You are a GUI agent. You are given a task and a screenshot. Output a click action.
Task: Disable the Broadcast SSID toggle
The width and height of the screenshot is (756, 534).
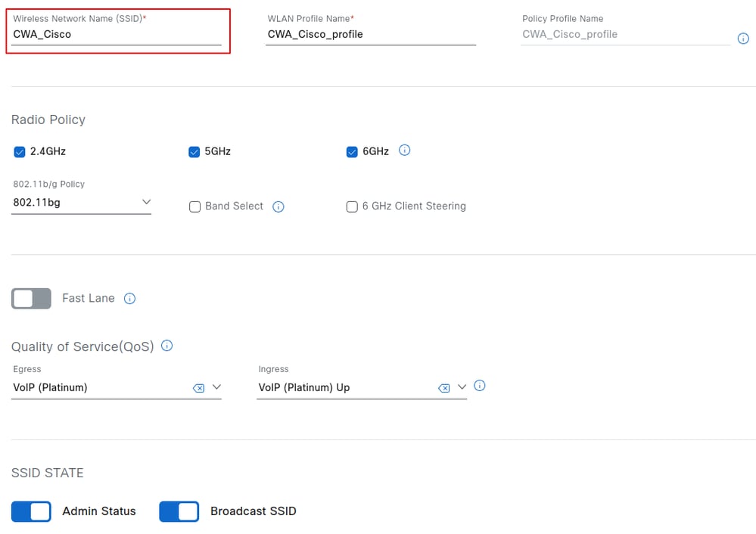point(179,511)
